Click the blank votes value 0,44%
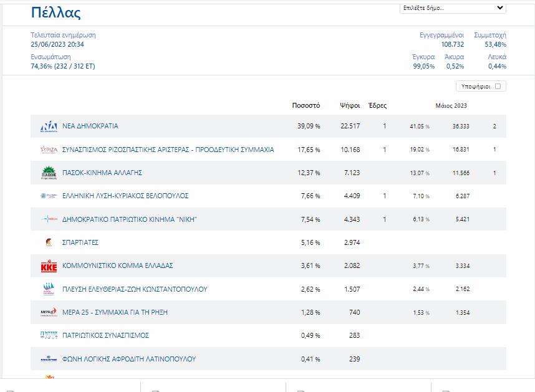The image size is (535, 392). pos(497,66)
